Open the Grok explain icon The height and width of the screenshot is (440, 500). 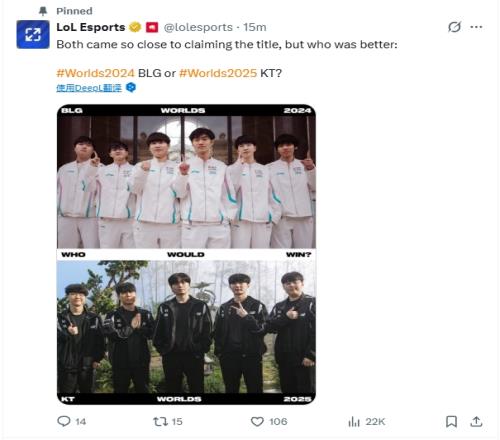[454, 27]
